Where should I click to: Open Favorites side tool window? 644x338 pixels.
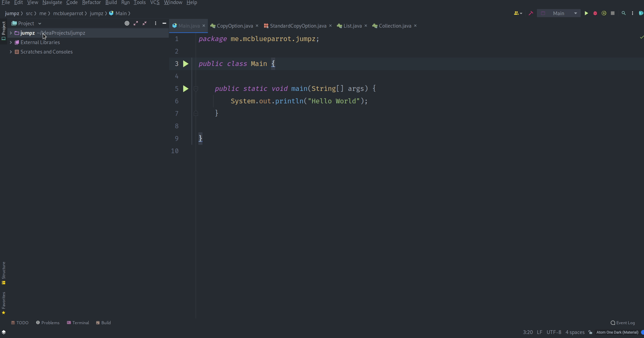click(x=4, y=303)
